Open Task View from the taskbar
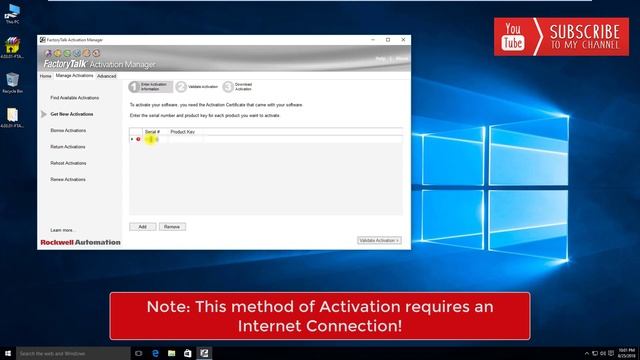 pos(139,353)
